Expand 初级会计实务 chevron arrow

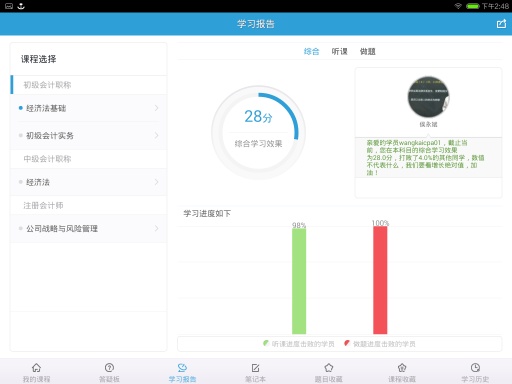[156, 135]
